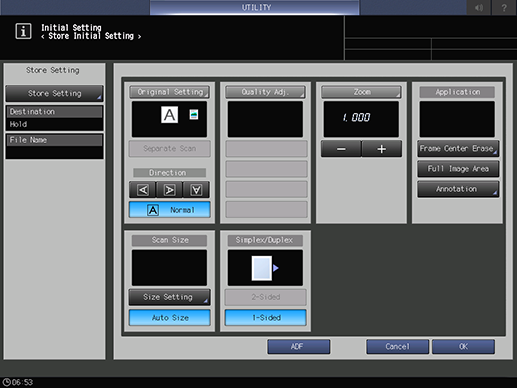
Task: Click the original document A preview icon
Action: pos(169,115)
